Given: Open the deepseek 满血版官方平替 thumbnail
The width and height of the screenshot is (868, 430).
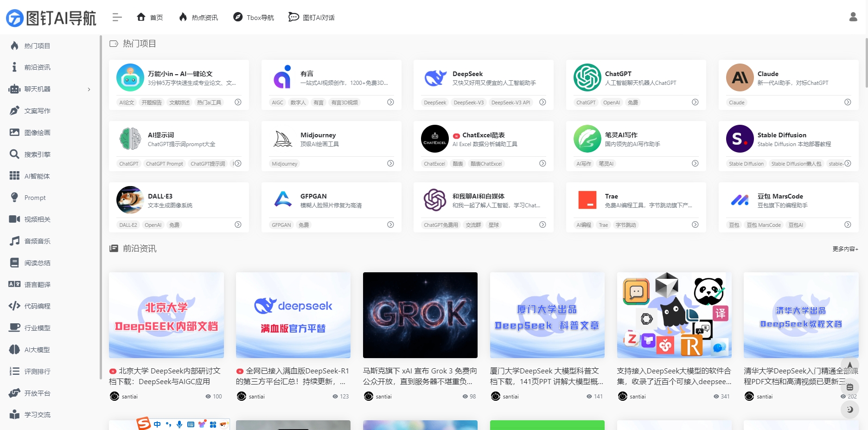Looking at the screenshot, I should click(293, 315).
